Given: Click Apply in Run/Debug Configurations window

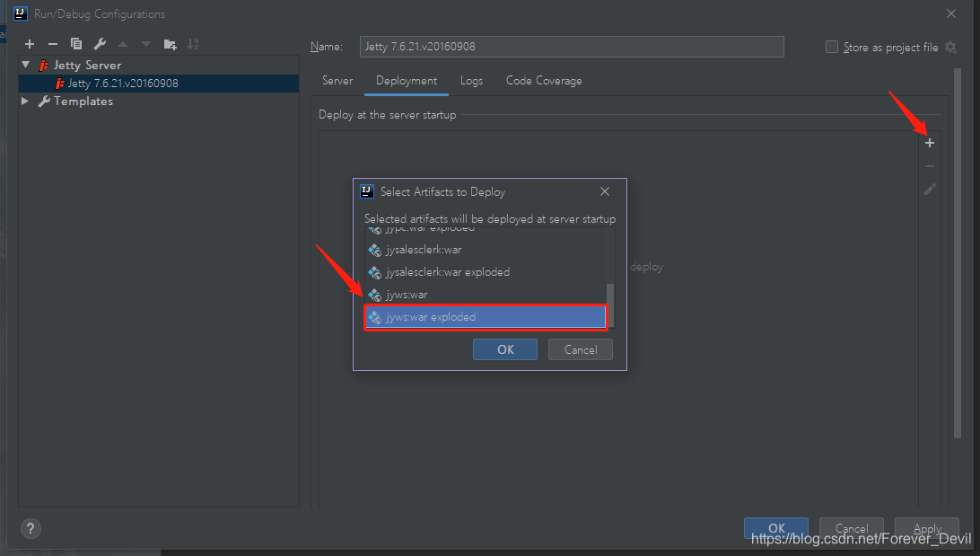Looking at the screenshot, I should pos(927,528).
